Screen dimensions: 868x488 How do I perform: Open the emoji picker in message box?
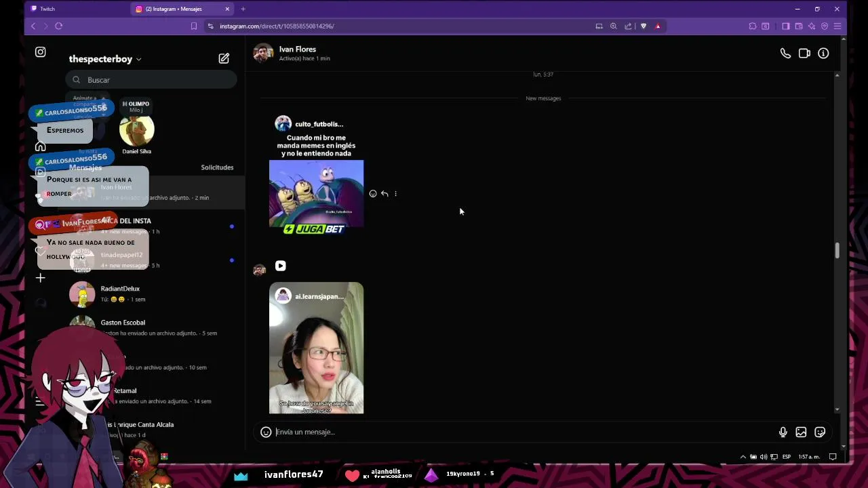point(266,432)
